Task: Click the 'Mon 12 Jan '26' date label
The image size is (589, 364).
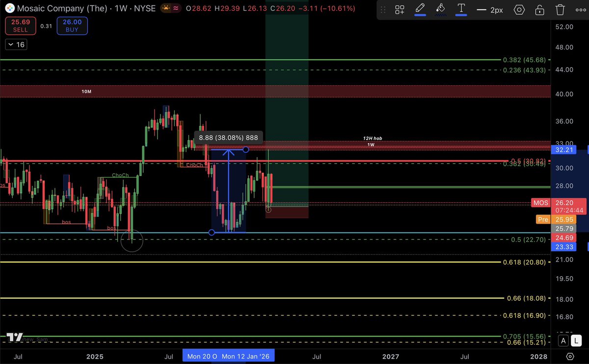Action: pyautogui.click(x=247, y=356)
